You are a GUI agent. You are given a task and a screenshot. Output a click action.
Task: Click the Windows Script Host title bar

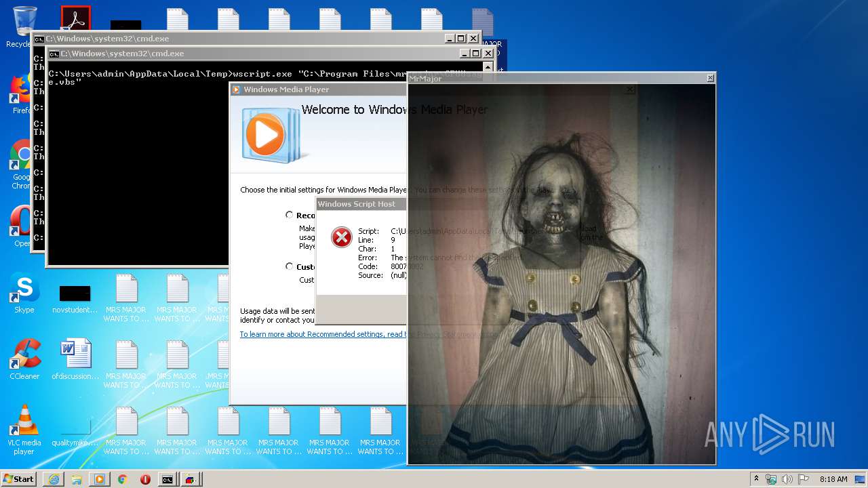361,204
